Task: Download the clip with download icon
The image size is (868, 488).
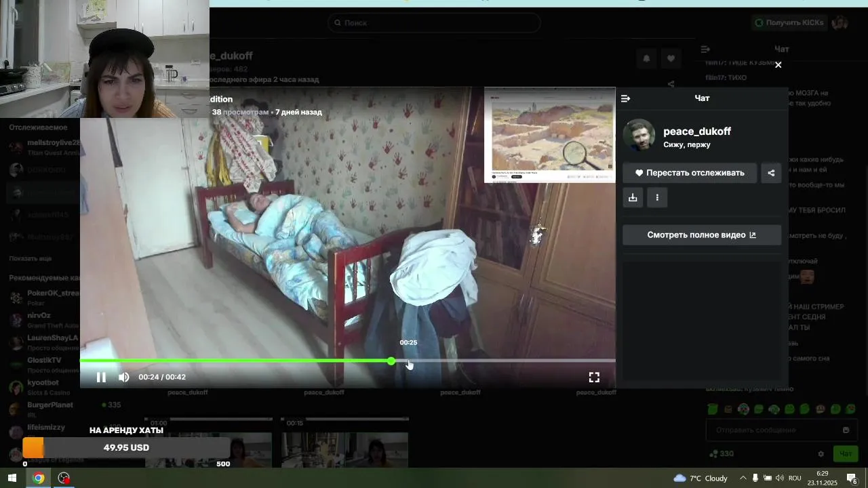Action: pyautogui.click(x=633, y=197)
